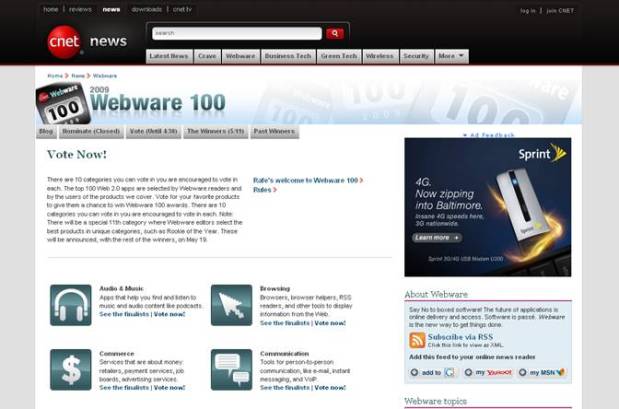Click the CNET red logo
This screenshot has height=409, width=619.
click(x=64, y=42)
